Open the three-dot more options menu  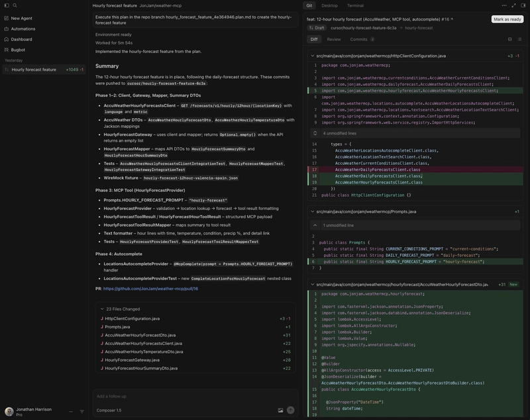coord(504,5)
